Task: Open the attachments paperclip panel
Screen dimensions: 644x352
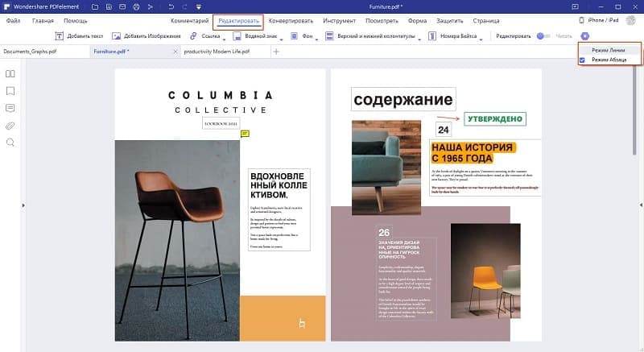Action: (10, 125)
